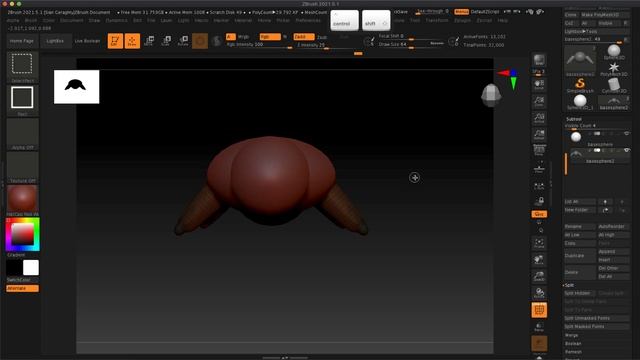Viewport: 640px width, 360px height.
Task: Select the Cylinder3D tool
Action: [x=614, y=85]
